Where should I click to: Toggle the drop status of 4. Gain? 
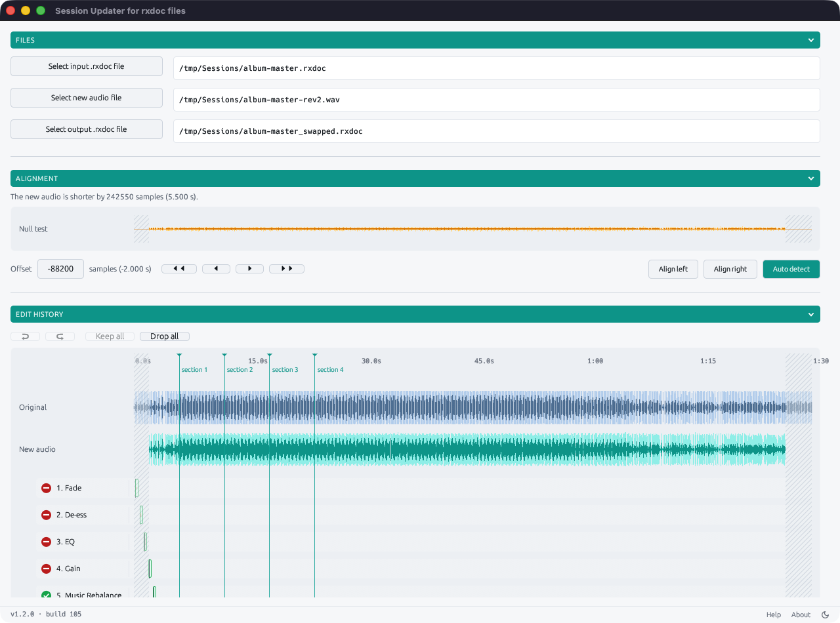pyautogui.click(x=46, y=569)
